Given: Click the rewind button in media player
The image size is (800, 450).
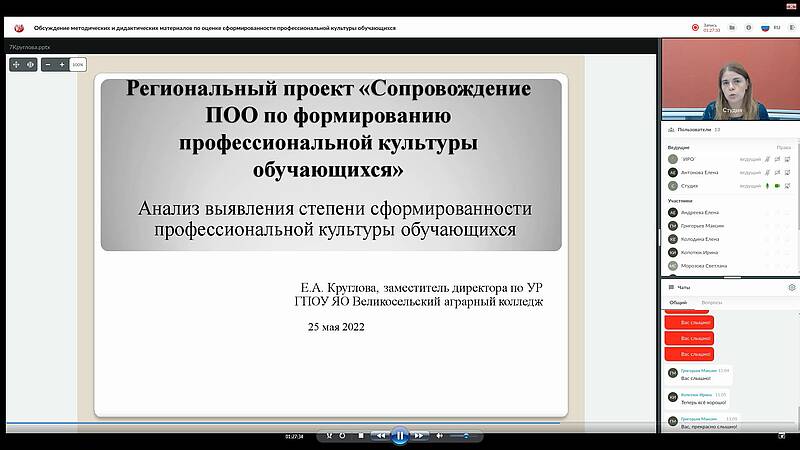Looking at the screenshot, I should pyautogui.click(x=380, y=436).
